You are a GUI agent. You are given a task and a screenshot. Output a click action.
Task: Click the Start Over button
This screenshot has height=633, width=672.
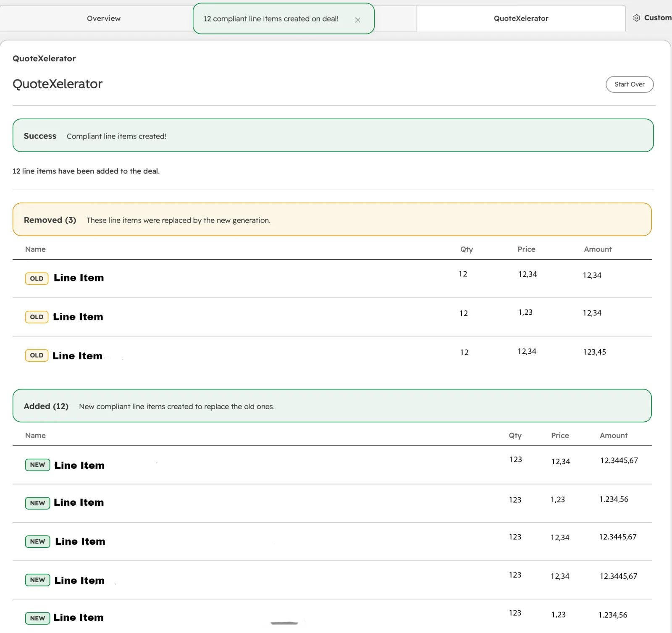629,84
